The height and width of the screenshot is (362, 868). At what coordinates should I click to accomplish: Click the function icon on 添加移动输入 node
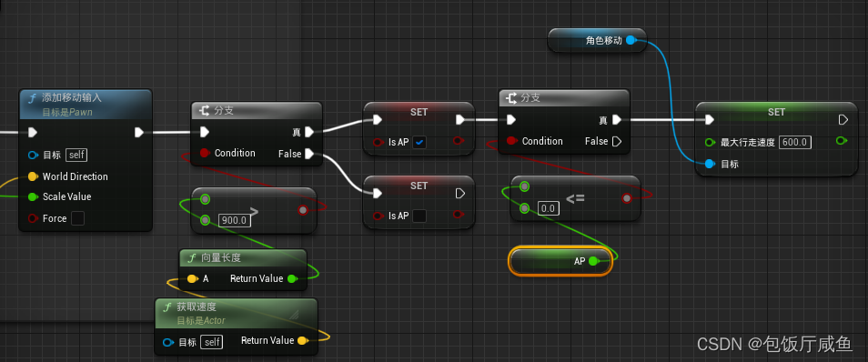(x=33, y=98)
